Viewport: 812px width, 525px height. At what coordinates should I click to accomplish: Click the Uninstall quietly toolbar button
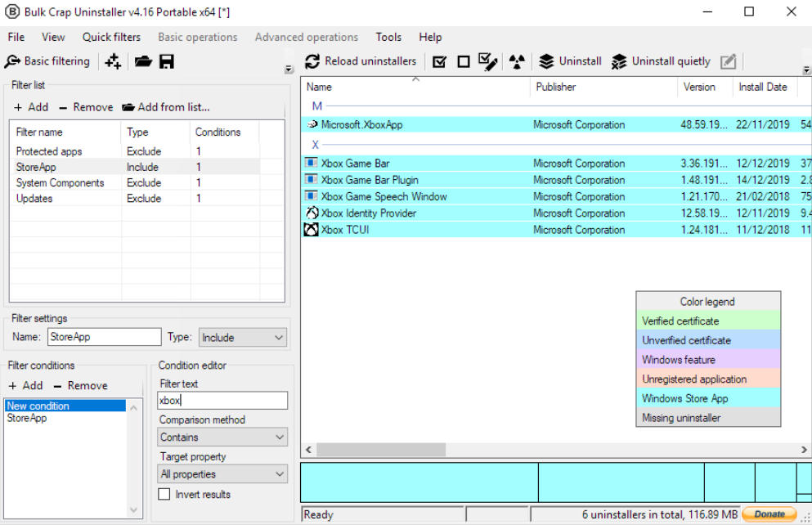pyautogui.click(x=661, y=61)
